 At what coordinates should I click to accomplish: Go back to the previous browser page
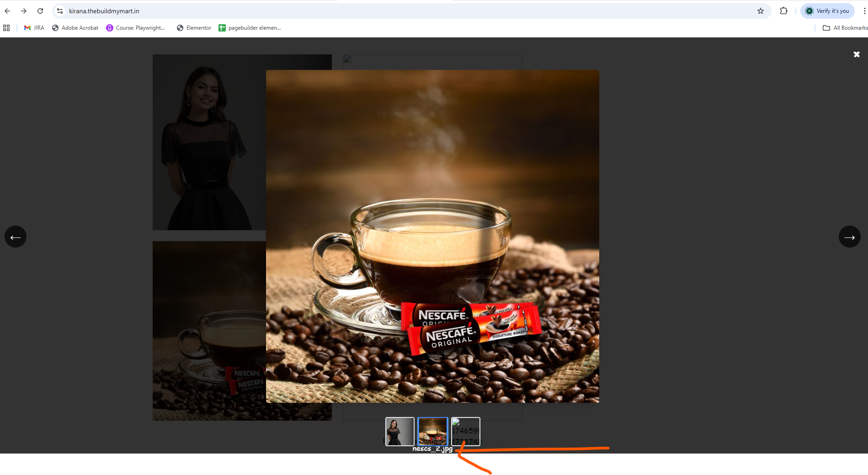point(7,11)
